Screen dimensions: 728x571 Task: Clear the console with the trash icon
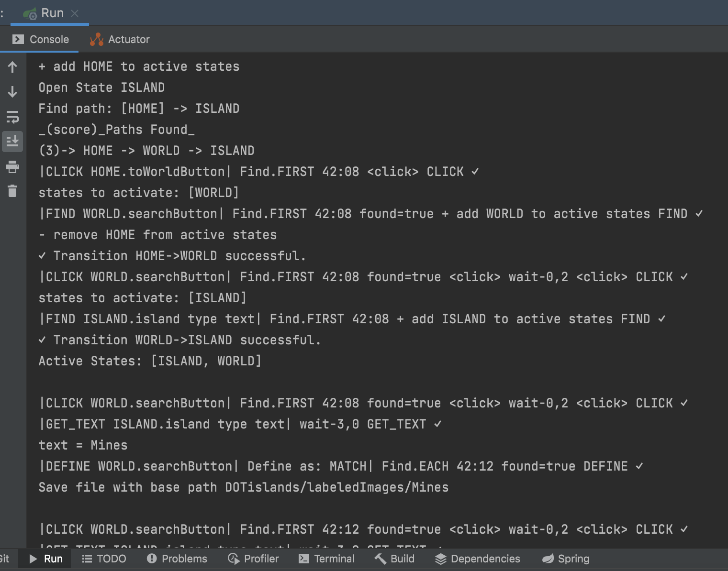pos(12,191)
